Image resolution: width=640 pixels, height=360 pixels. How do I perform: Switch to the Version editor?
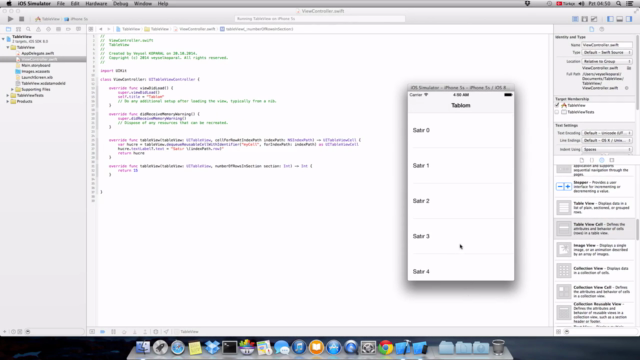[x=594, y=19]
